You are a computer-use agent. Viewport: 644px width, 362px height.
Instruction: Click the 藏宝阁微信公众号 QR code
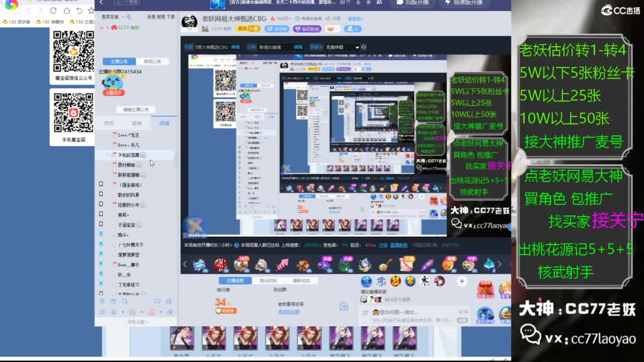click(73, 51)
